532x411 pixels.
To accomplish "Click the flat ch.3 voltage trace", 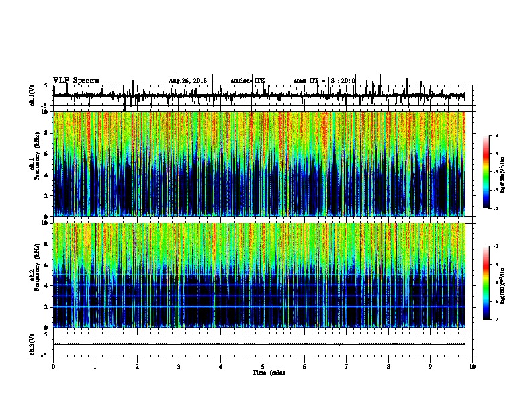I will 259,345.
